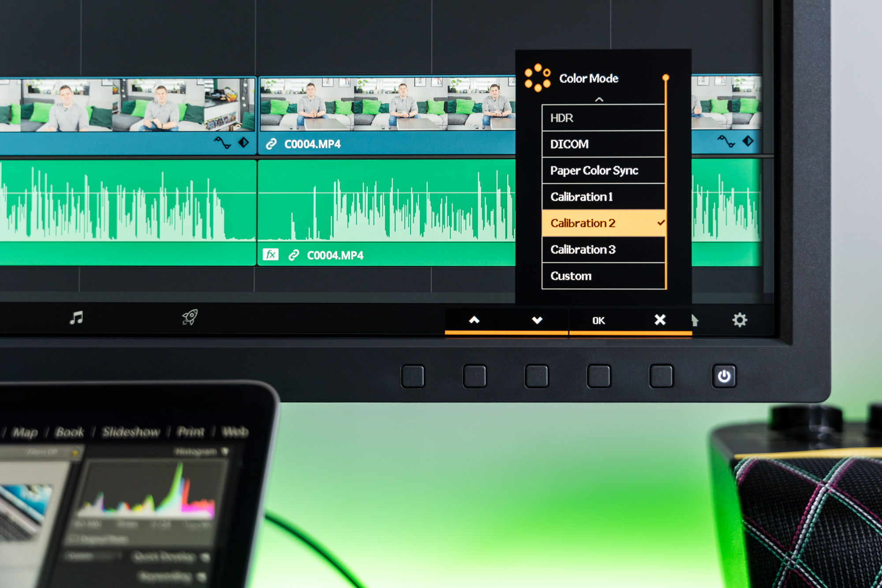Click the leftmost hardware button under the screen
Viewport: 882px width, 588px height.
pyautogui.click(x=412, y=376)
